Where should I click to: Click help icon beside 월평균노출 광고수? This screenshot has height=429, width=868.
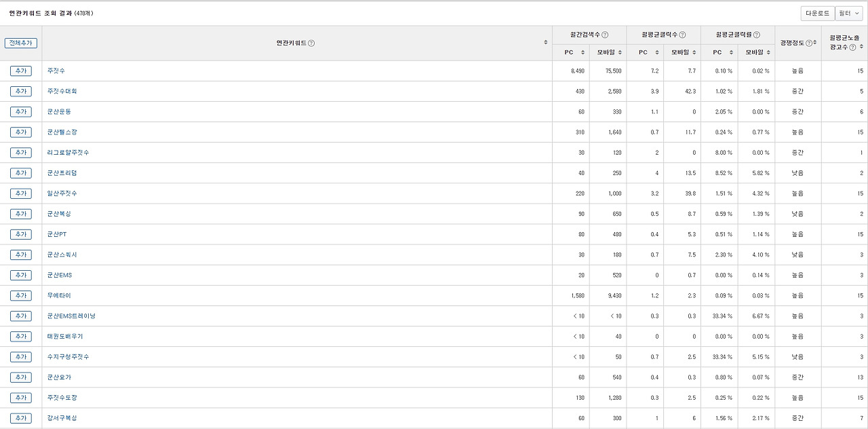[852, 47]
